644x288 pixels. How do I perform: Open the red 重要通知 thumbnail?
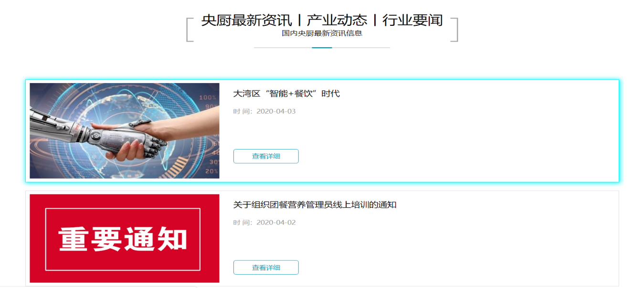125,238
